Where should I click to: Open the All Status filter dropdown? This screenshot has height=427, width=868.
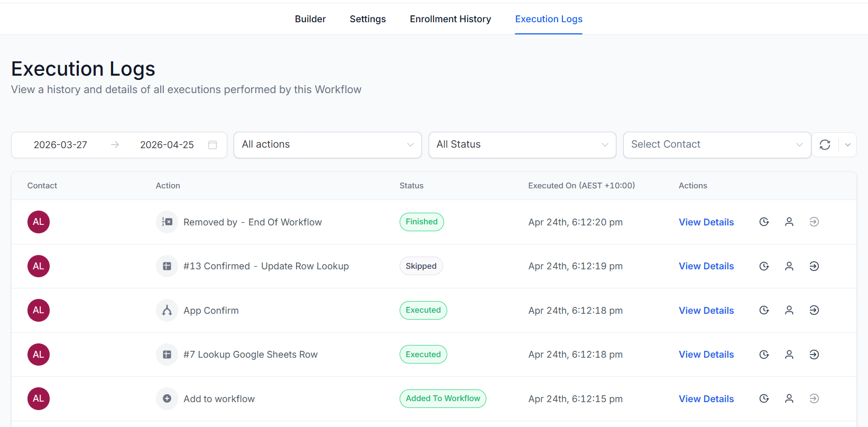[x=522, y=145]
